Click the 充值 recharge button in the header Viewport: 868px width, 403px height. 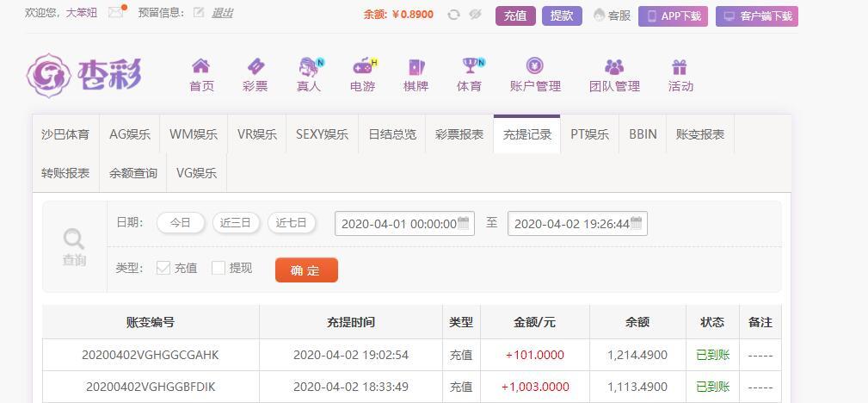point(515,15)
